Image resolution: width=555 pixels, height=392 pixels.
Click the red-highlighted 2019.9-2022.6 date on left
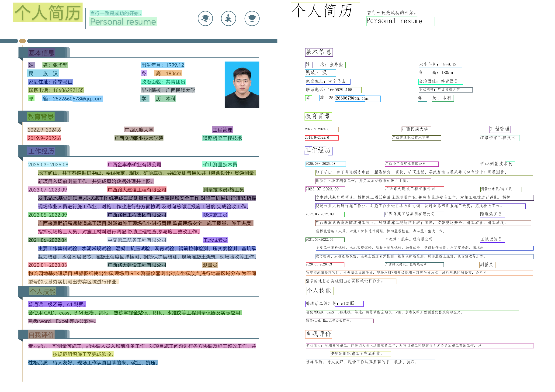coord(44,138)
